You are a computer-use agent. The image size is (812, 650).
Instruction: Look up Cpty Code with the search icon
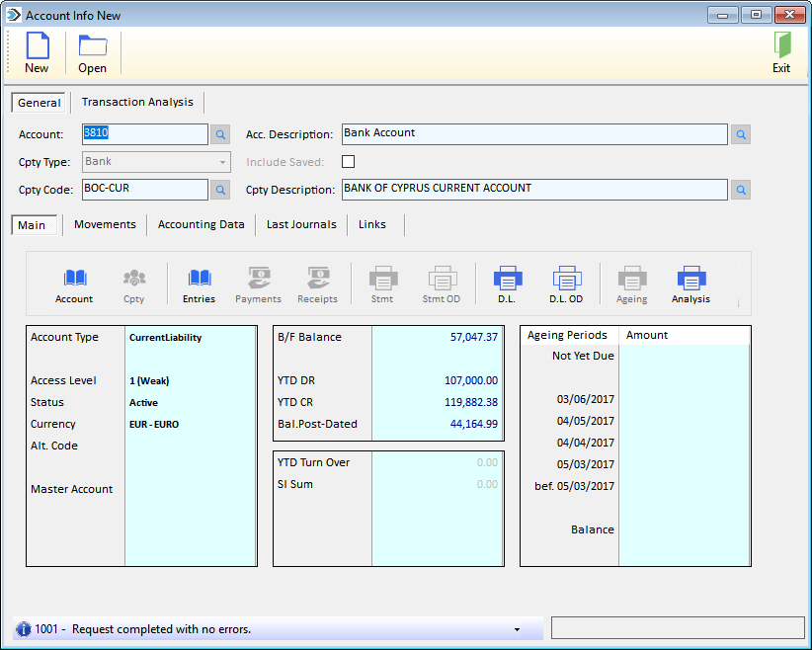(x=220, y=190)
